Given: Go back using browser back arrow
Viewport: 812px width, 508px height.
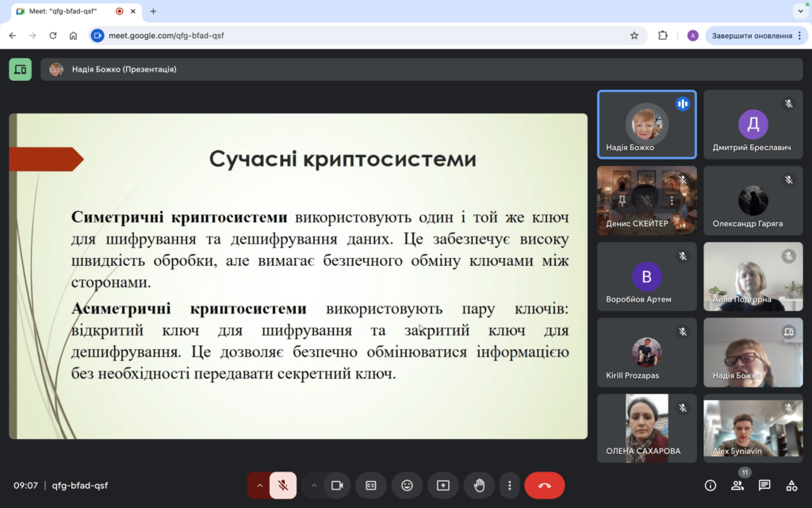Looking at the screenshot, I should [13, 36].
